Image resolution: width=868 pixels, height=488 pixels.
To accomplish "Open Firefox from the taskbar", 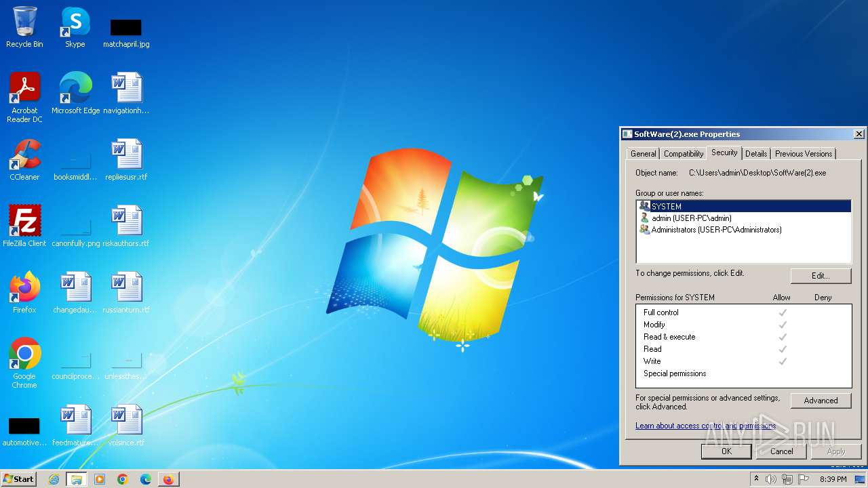I will [168, 479].
